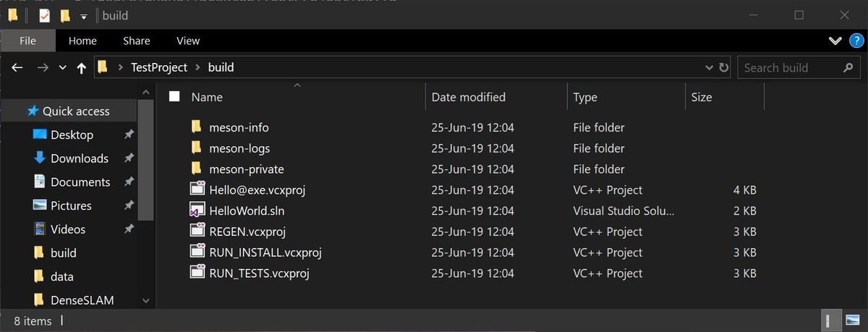Click the meson-info folder icon
868x332 pixels.
[197, 127]
